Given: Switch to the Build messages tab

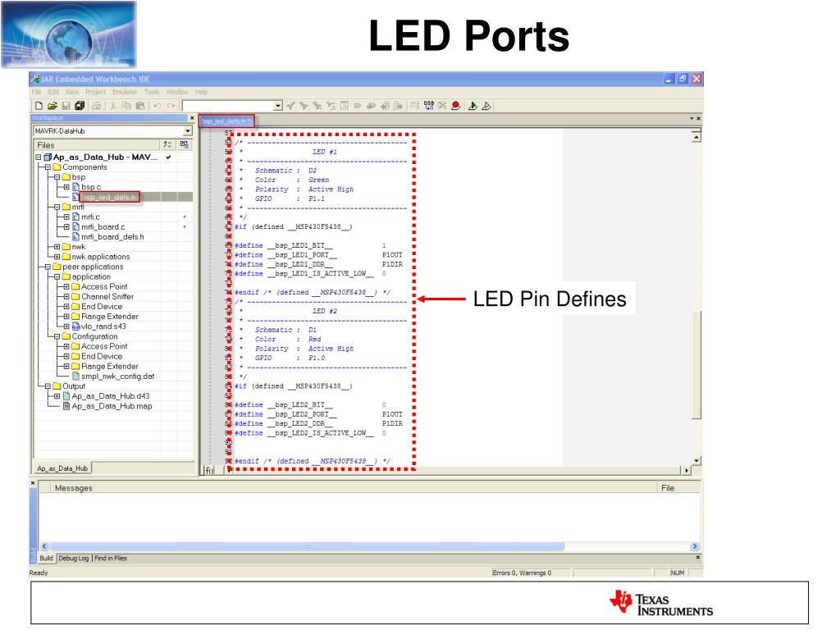Looking at the screenshot, I should click(x=47, y=558).
